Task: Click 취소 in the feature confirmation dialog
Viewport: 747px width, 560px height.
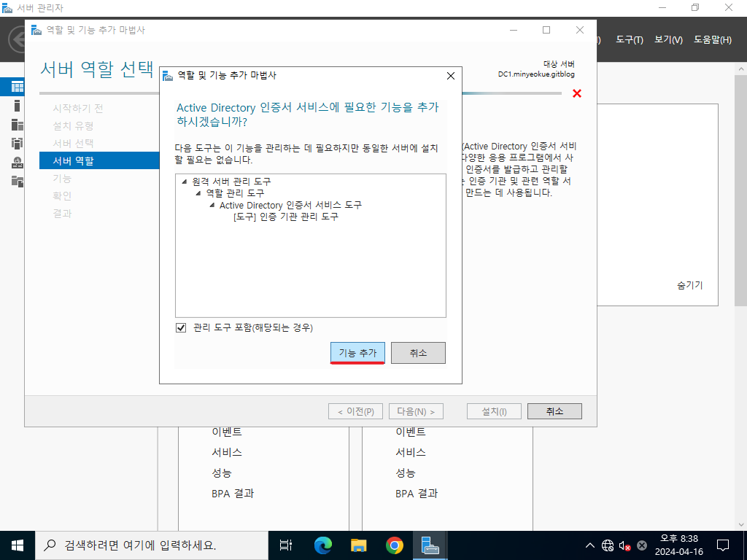Action: tap(418, 353)
